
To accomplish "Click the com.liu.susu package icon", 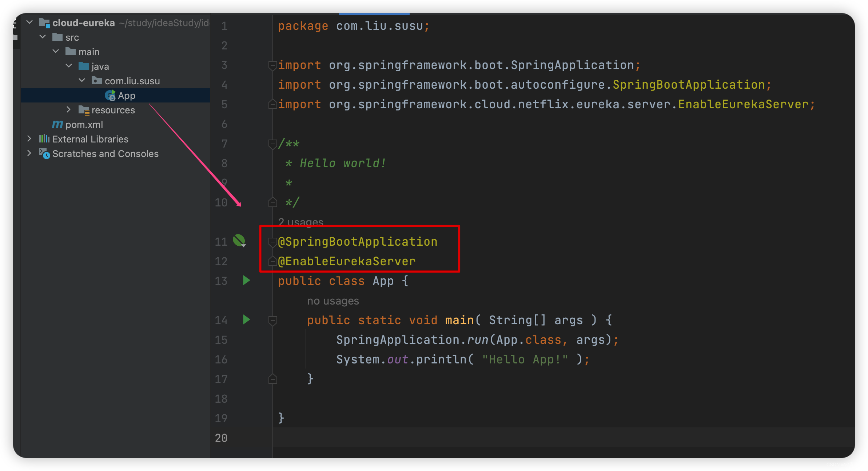I will pyautogui.click(x=97, y=81).
